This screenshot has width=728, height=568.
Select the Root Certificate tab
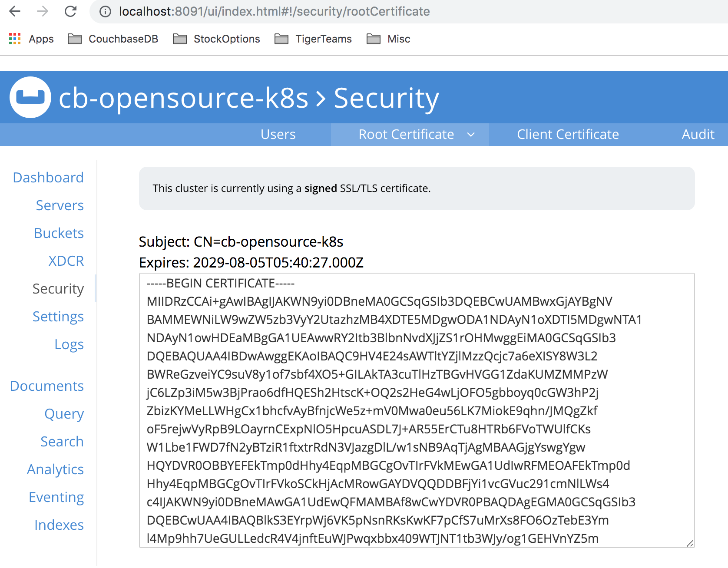(x=406, y=135)
